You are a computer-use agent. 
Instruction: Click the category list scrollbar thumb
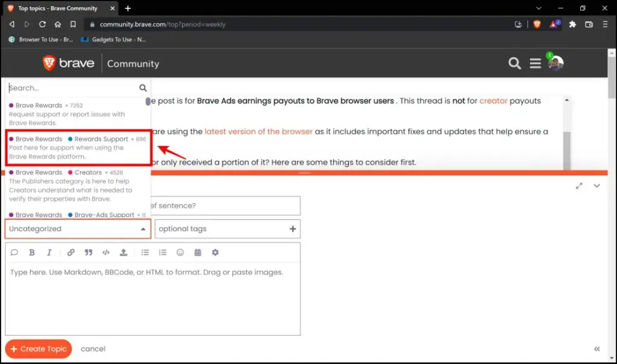tap(148, 101)
